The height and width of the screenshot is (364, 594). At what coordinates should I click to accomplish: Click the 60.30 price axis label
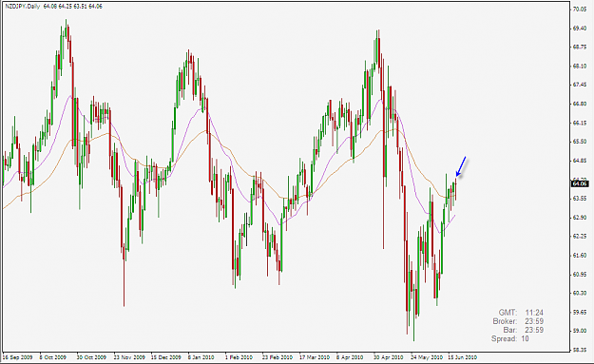coord(580,293)
